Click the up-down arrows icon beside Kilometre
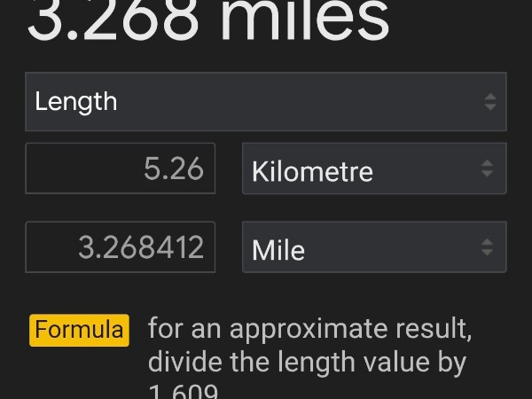The width and height of the screenshot is (532, 399). tap(487, 168)
